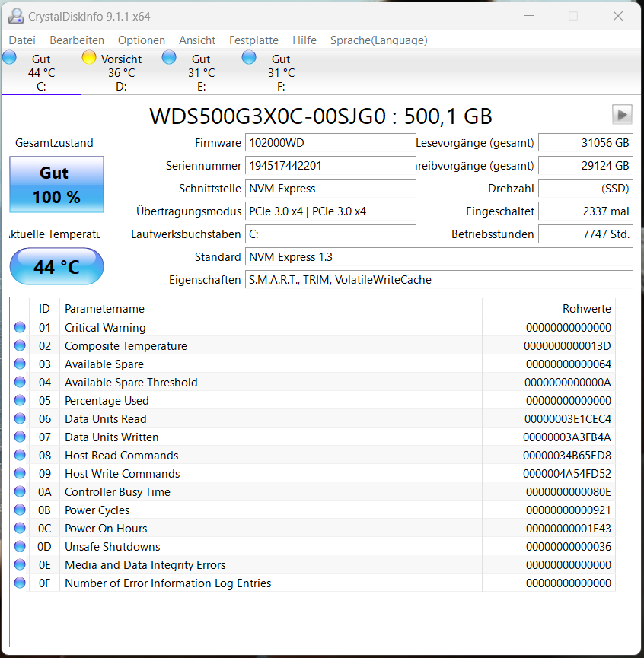This screenshot has width=644, height=658.
Task: Click the status orb of Power On Hours row
Action: (20, 528)
